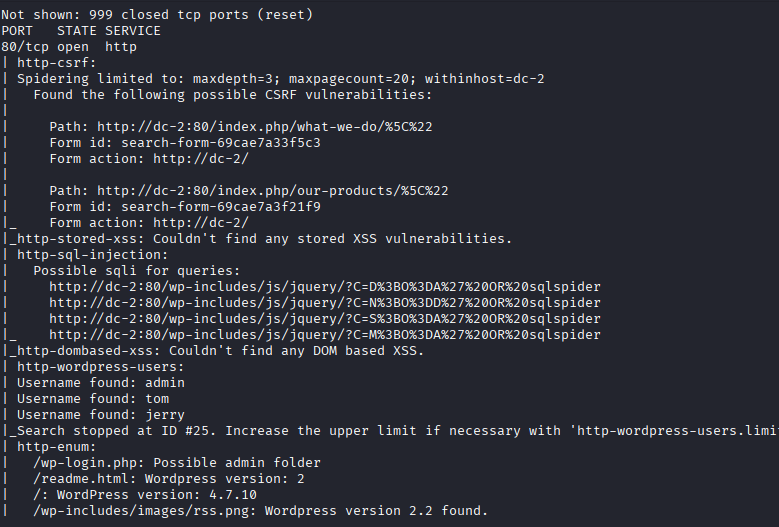The height and width of the screenshot is (527, 779).
Task: Click the sqlspider URL containing ?C=D
Action: [x=324, y=287]
